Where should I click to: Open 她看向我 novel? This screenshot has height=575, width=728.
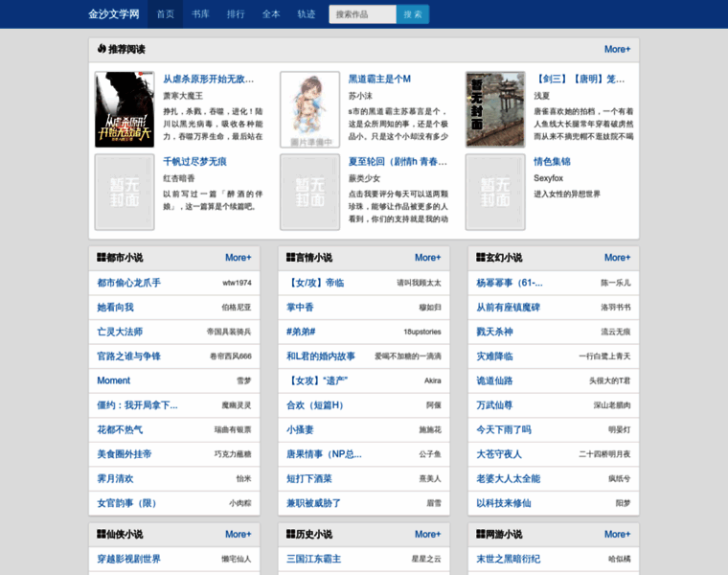[x=115, y=307]
